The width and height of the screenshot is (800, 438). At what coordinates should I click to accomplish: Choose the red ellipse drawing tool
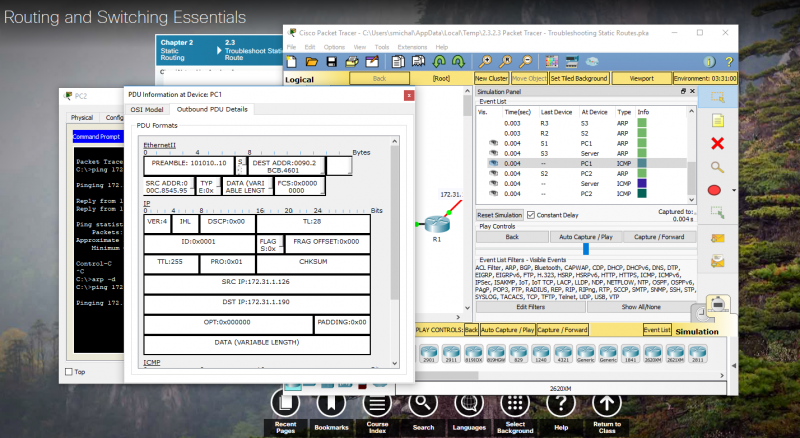[714, 190]
